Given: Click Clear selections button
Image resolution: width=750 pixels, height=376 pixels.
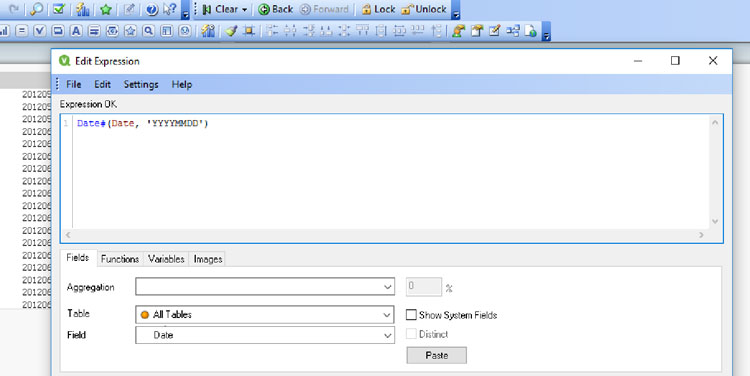Looking at the screenshot, I should point(220,9).
